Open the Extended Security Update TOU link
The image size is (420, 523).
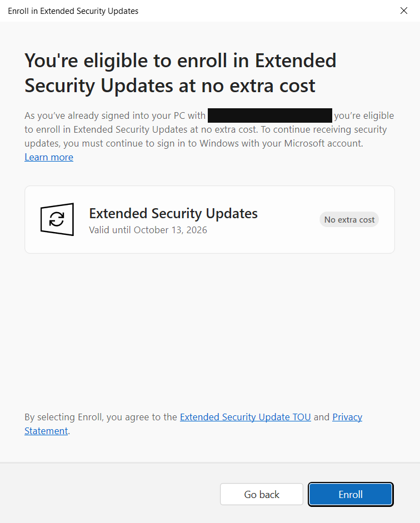245,417
